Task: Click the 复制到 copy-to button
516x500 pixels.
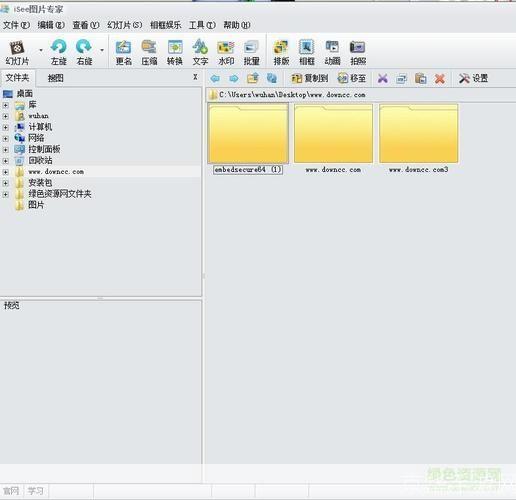Action: click(x=310, y=78)
